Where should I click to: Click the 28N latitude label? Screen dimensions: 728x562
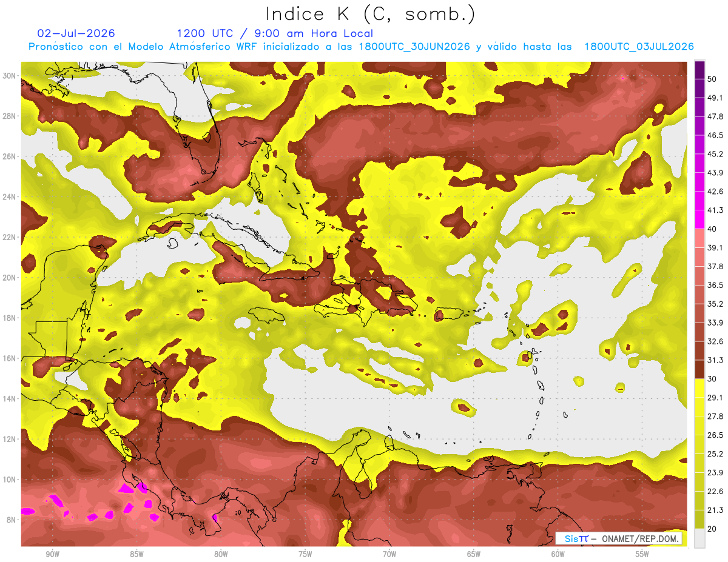(x=10, y=116)
